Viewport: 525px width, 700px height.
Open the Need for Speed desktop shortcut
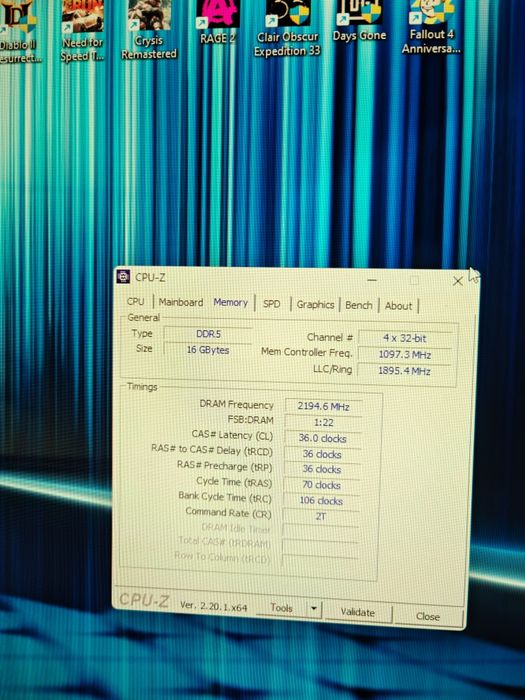(83, 30)
